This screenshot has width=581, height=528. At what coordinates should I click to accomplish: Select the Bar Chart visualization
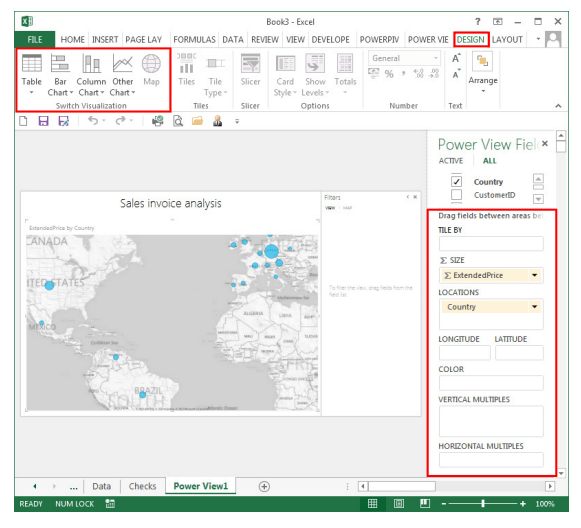click(x=60, y=75)
